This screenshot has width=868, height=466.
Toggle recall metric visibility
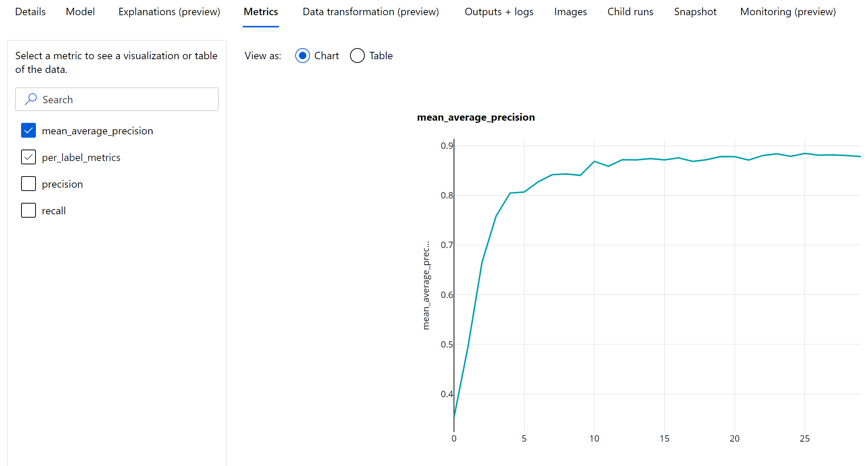click(28, 210)
